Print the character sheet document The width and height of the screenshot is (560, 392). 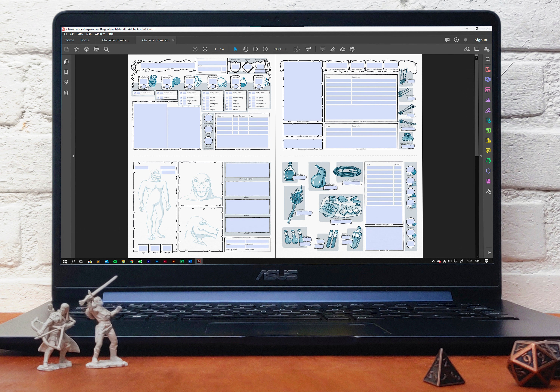pos(96,49)
